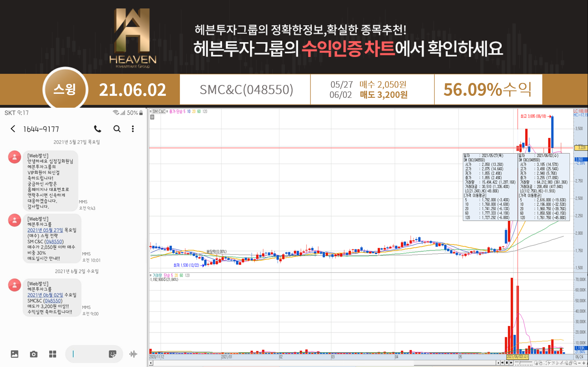Click the 2021/01 date label on axis
The height and width of the screenshot is (367, 588).
[227, 357]
